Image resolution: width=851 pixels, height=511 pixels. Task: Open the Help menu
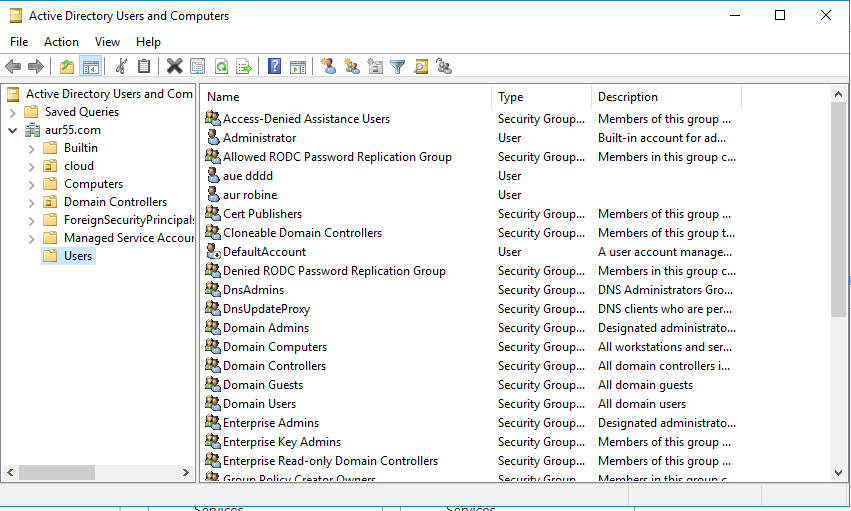148,42
